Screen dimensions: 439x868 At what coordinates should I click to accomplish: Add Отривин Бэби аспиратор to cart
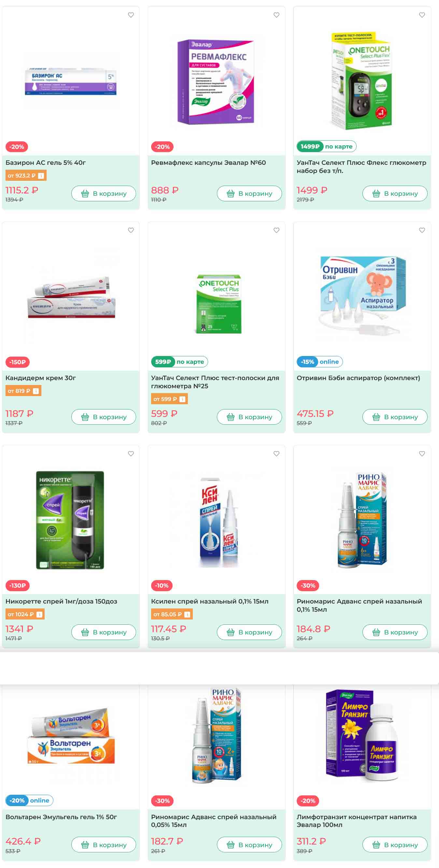point(395,417)
